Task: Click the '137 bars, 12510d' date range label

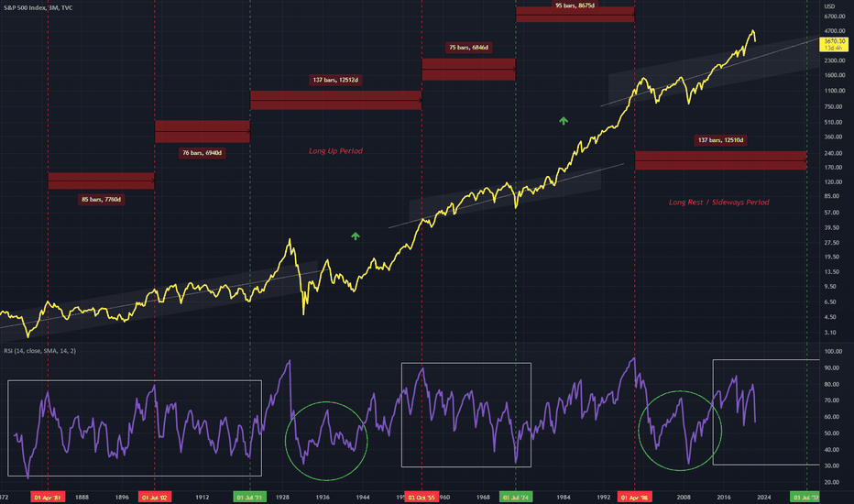Action: click(x=720, y=140)
